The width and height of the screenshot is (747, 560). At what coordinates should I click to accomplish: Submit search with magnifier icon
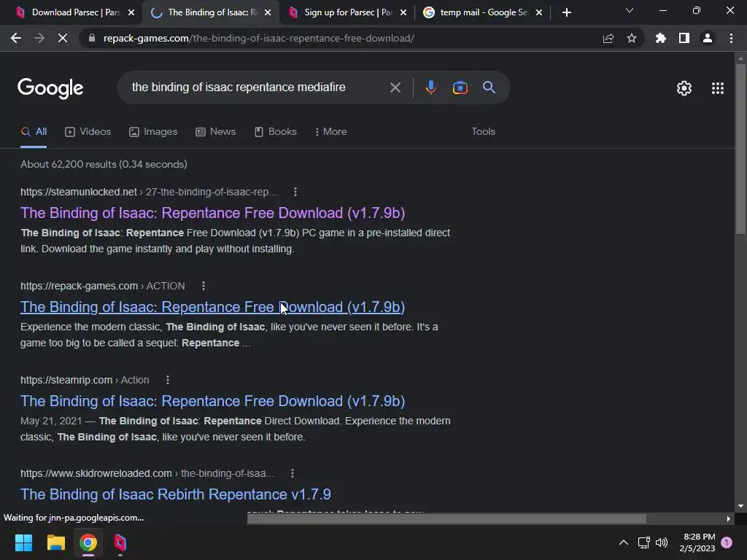[489, 87]
